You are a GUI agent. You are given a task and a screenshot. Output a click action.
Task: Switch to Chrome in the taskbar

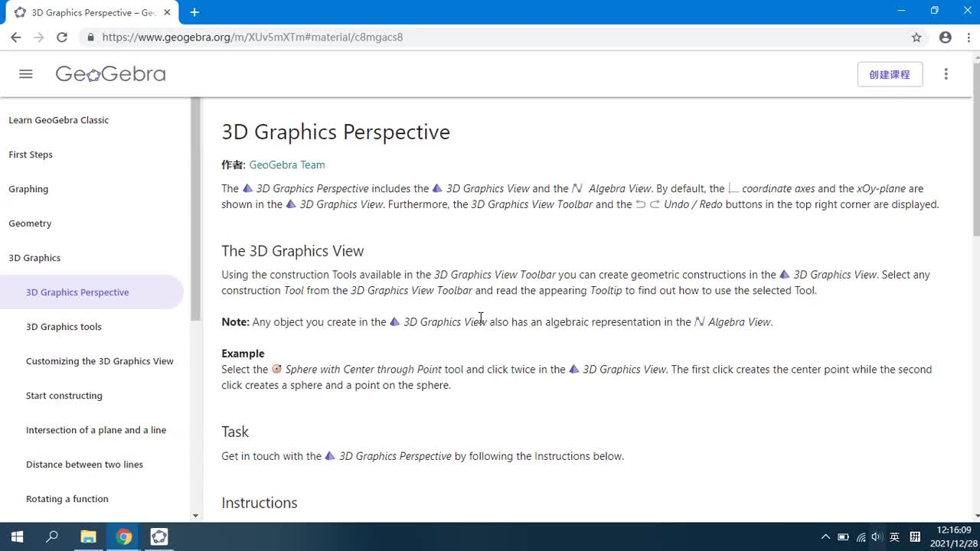(123, 536)
